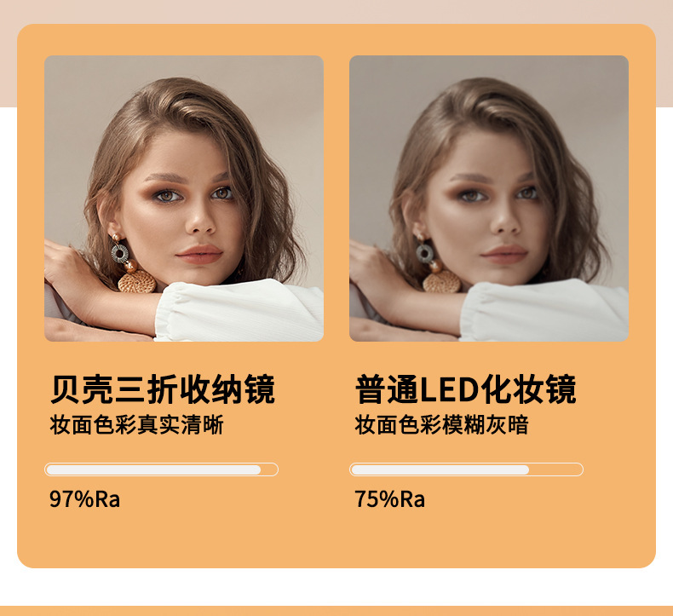
Task: Click the 97%Ra progress bar
Action: pos(161,469)
